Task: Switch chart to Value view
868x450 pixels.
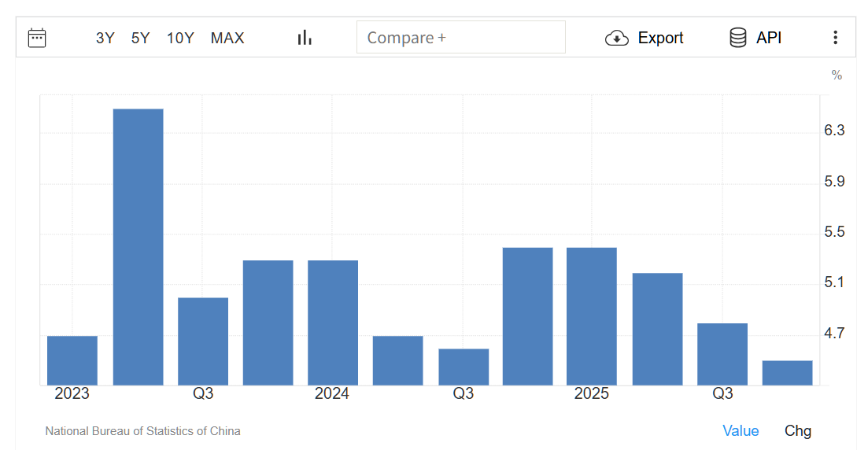Action: (741, 430)
